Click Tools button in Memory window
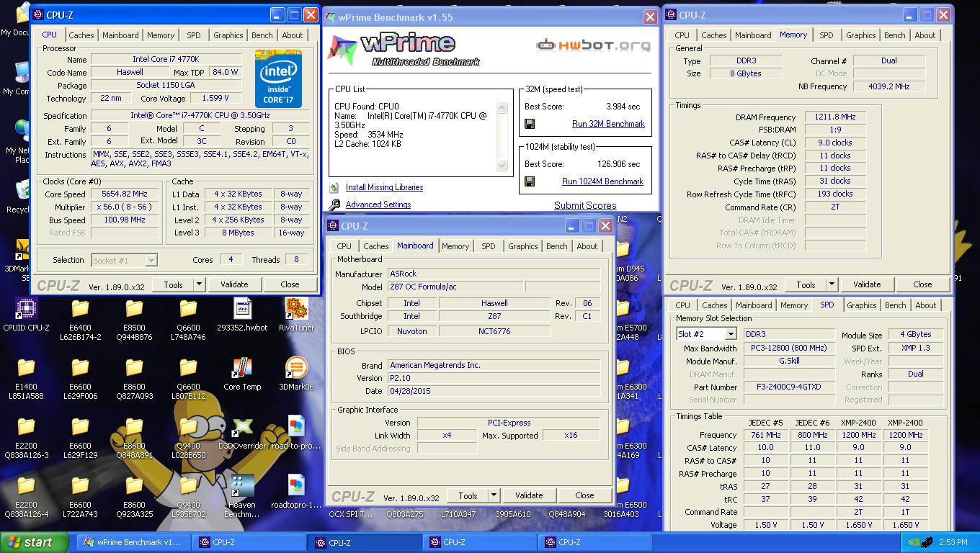980x553 pixels. [x=806, y=284]
